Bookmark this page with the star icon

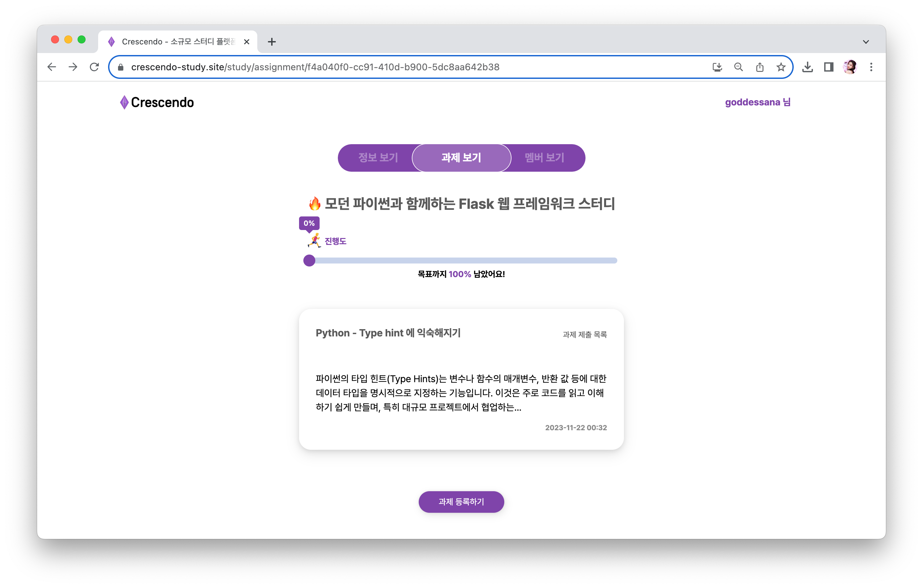click(781, 67)
